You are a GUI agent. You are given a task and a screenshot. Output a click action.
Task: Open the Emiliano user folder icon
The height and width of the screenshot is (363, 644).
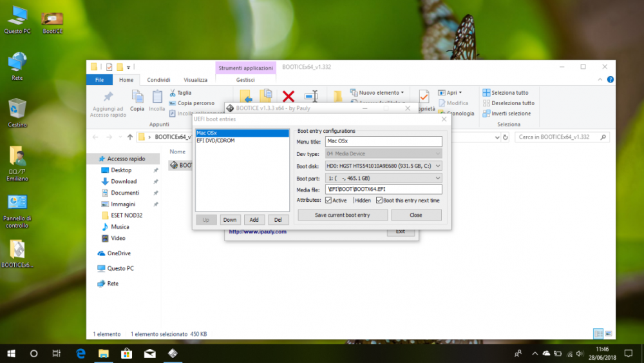pos(17,163)
